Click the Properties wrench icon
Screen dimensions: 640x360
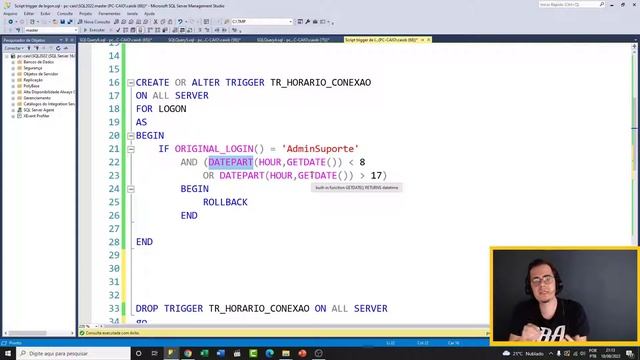307,22
